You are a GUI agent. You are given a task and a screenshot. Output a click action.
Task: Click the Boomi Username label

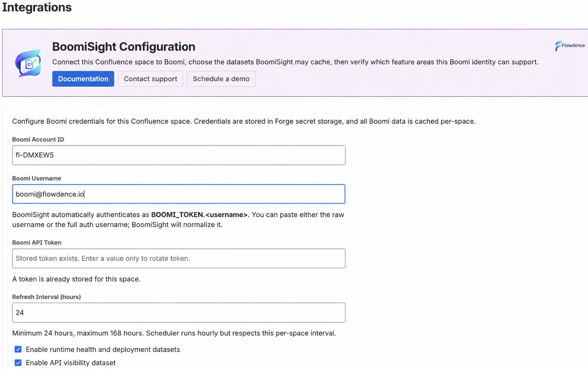36,178
